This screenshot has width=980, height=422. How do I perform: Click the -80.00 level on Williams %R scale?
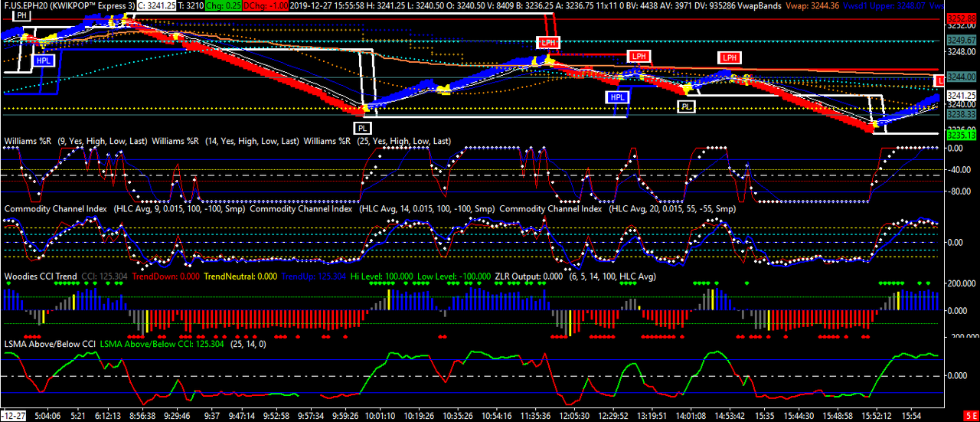coord(959,191)
